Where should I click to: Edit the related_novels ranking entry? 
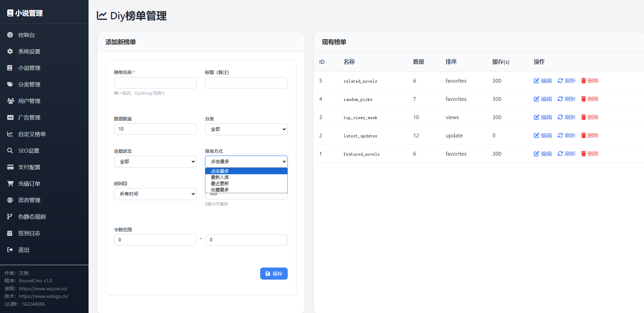pyautogui.click(x=542, y=81)
